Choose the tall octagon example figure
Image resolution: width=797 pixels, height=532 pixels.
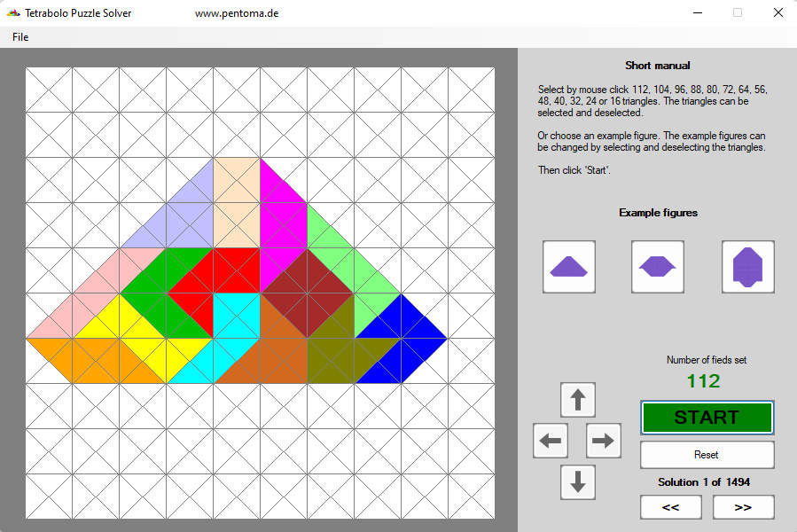click(x=747, y=267)
